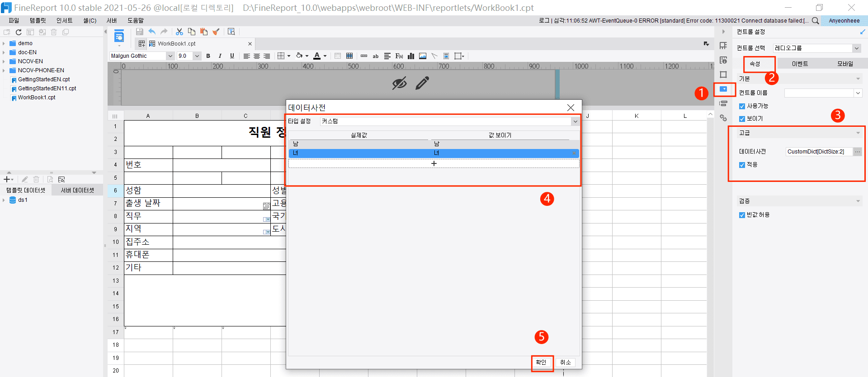Click the plus row to add dictionary entry
868x377 pixels.
coord(434,163)
